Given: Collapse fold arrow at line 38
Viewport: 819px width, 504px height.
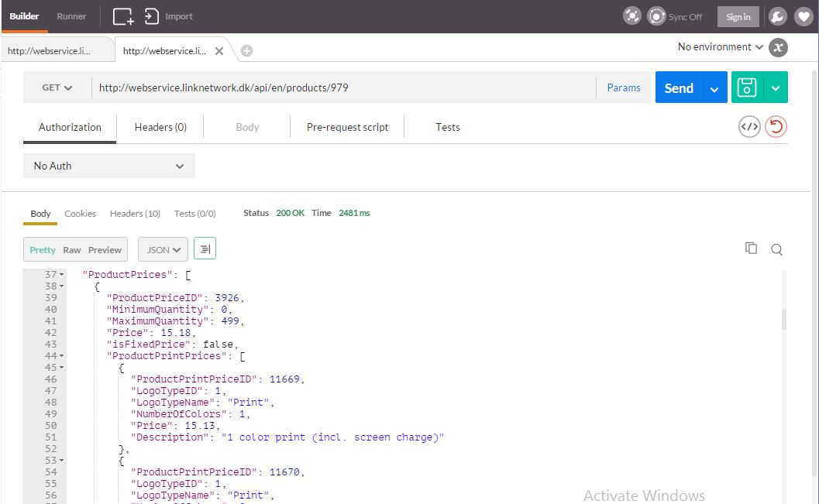Looking at the screenshot, I should click(x=62, y=286).
